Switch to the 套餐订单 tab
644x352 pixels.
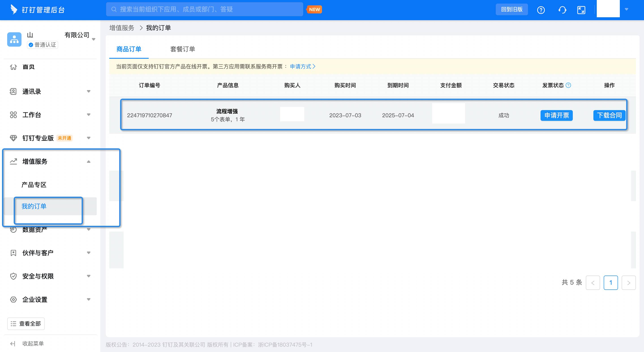(x=182, y=49)
